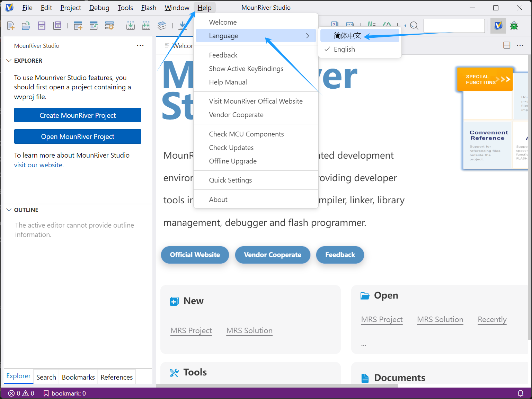Screen dimensions: 532x399
Task: Choose Check Updates in Help menu
Action: 256,148
